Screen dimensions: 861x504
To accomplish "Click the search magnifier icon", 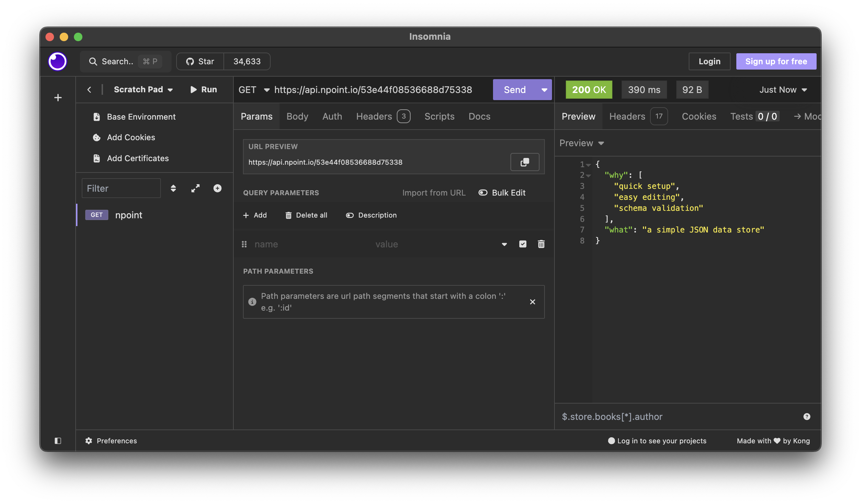I will [93, 61].
